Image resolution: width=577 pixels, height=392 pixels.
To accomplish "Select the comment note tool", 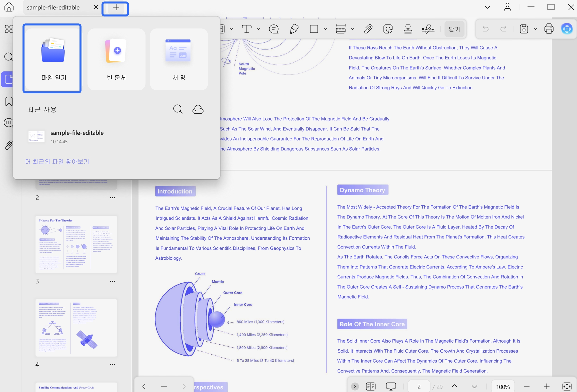I will [x=274, y=29].
